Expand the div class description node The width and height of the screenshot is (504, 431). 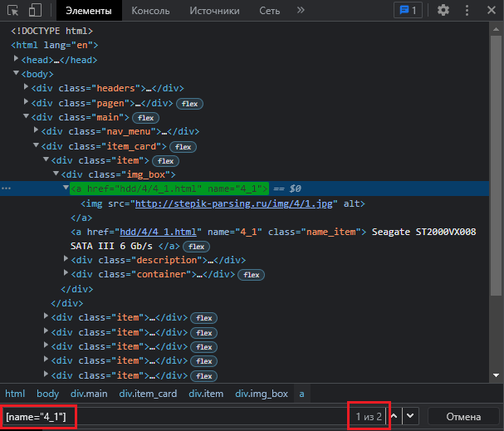(66, 260)
